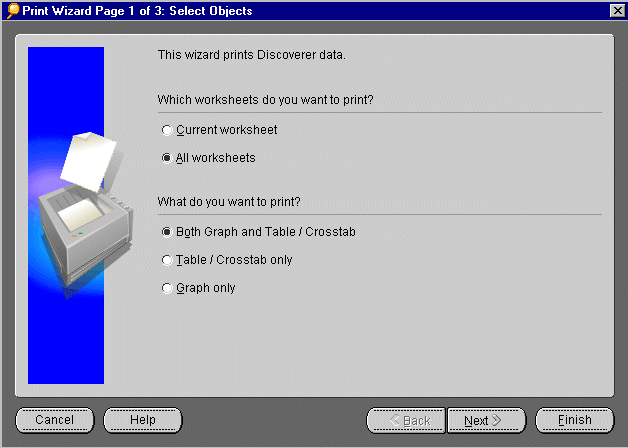Click the double arrow on the Next button
628x448 pixels.
pos(497,421)
